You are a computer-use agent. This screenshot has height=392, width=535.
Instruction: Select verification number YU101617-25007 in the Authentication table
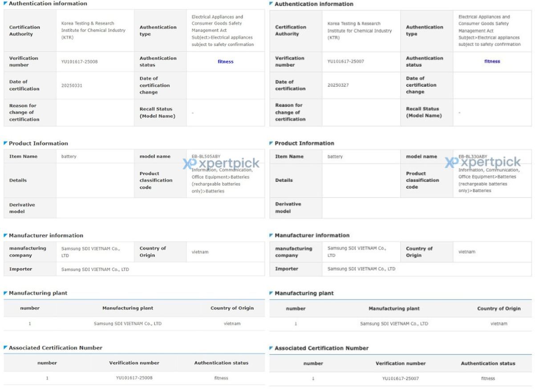(345, 61)
